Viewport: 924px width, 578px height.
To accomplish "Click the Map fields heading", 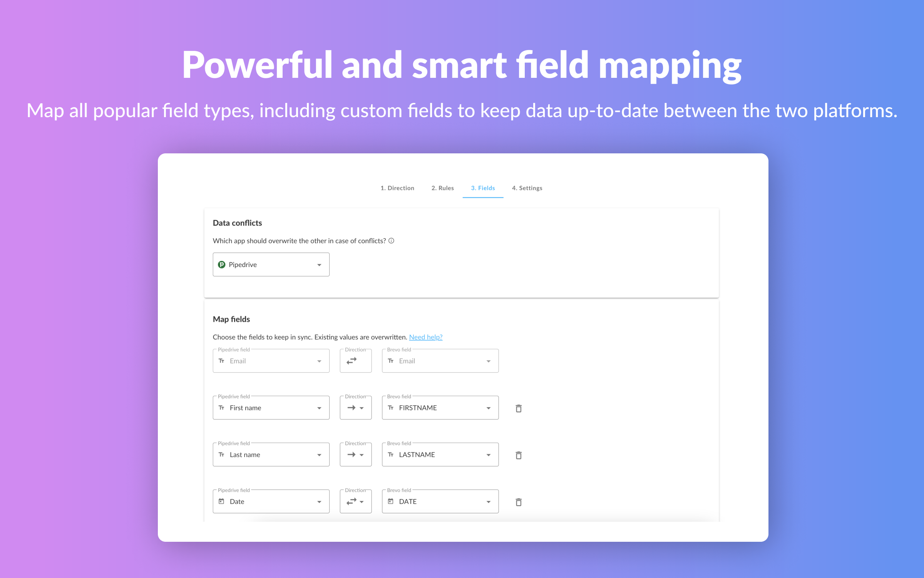I will tap(231, 319).
